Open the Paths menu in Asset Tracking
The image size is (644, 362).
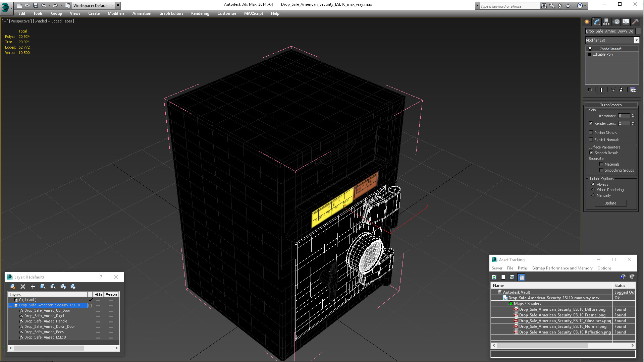522,268
